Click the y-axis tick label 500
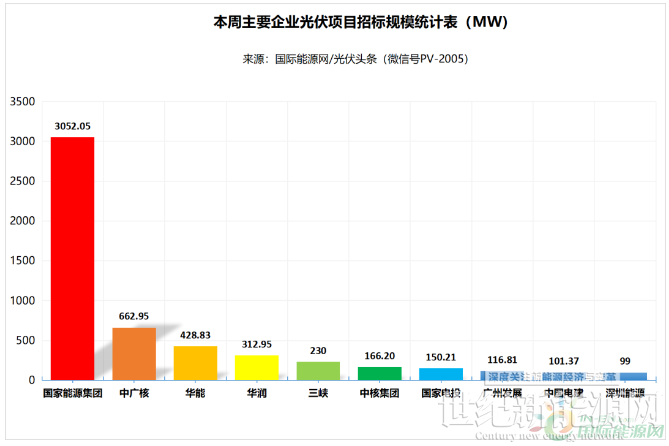This screenshot has height=446, width=669. (26, 340)
